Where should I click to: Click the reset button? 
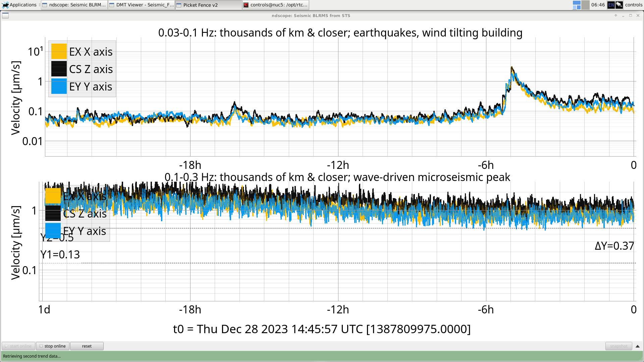[x=87, y=346]
